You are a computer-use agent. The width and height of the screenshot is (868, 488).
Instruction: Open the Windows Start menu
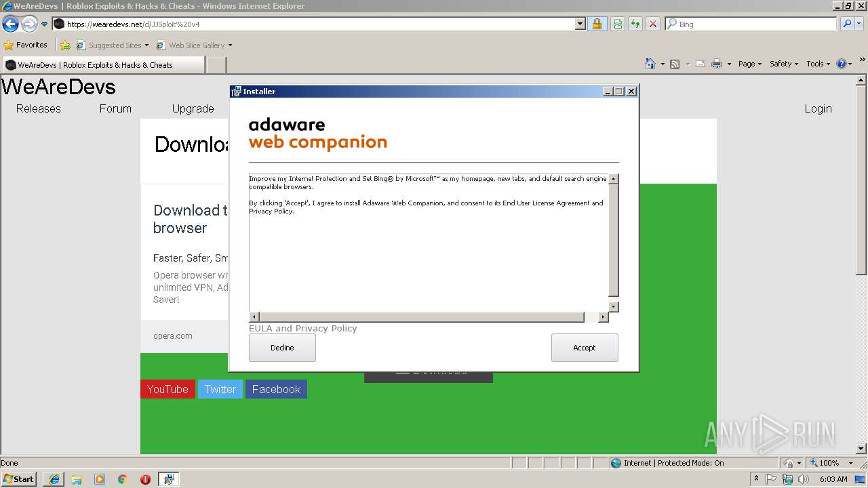[18, 479]
